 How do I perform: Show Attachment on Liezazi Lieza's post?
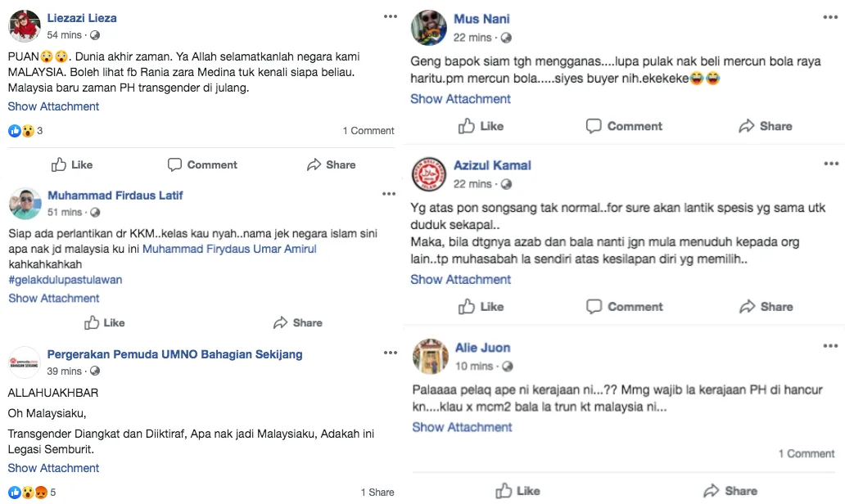[53, 106]
